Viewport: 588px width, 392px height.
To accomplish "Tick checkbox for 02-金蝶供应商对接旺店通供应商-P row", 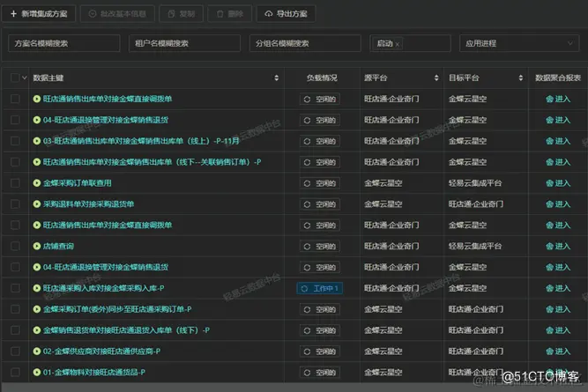I will [x=15, y=351].
